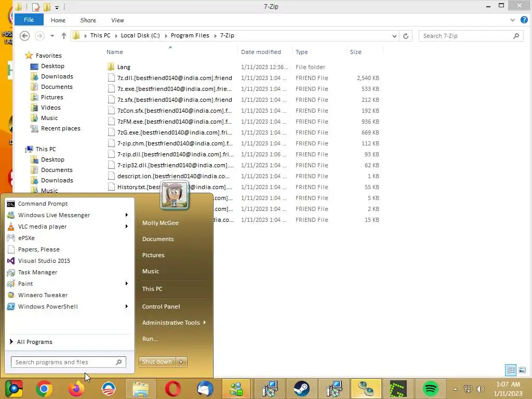Open Google Chrome from taskbar

pyautogui.click(x=44, y=389)
